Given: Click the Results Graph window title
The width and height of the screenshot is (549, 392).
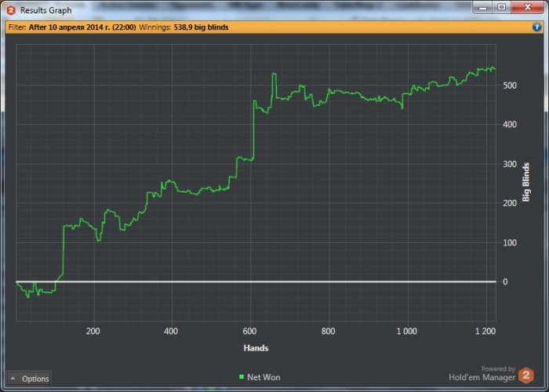Looking at the screenshot, I should pos(45,10).
